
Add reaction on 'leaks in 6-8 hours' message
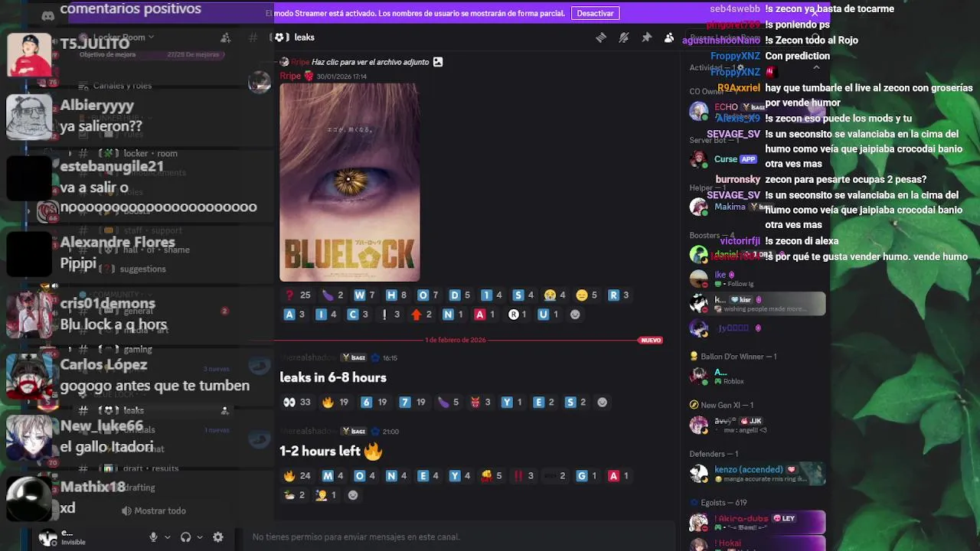603,403
